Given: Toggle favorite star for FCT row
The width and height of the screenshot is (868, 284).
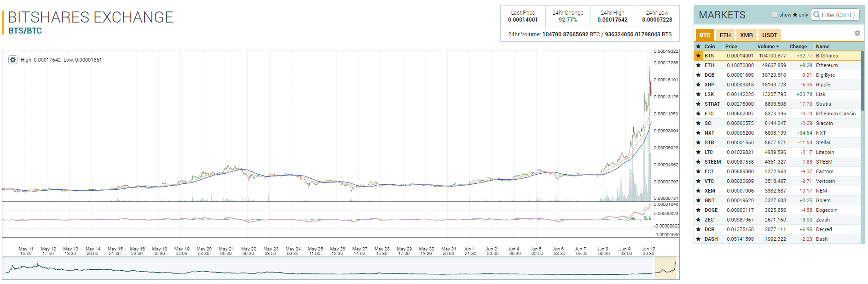Looking at the screenshot, I should pyautogui.click(x=698, y=171).
